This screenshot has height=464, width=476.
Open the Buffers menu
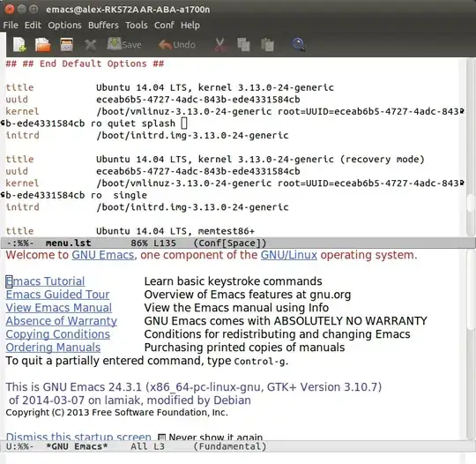(103, 25)
